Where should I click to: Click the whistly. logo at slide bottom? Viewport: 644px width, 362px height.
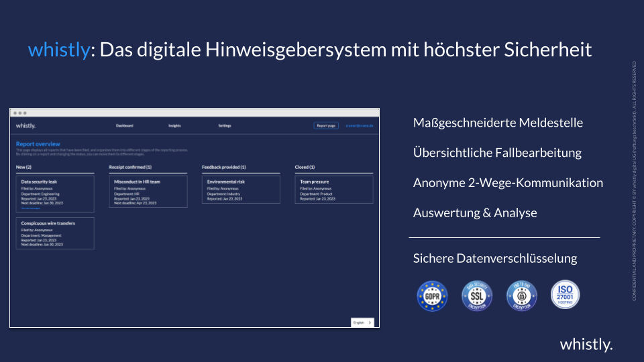(586, 344)
